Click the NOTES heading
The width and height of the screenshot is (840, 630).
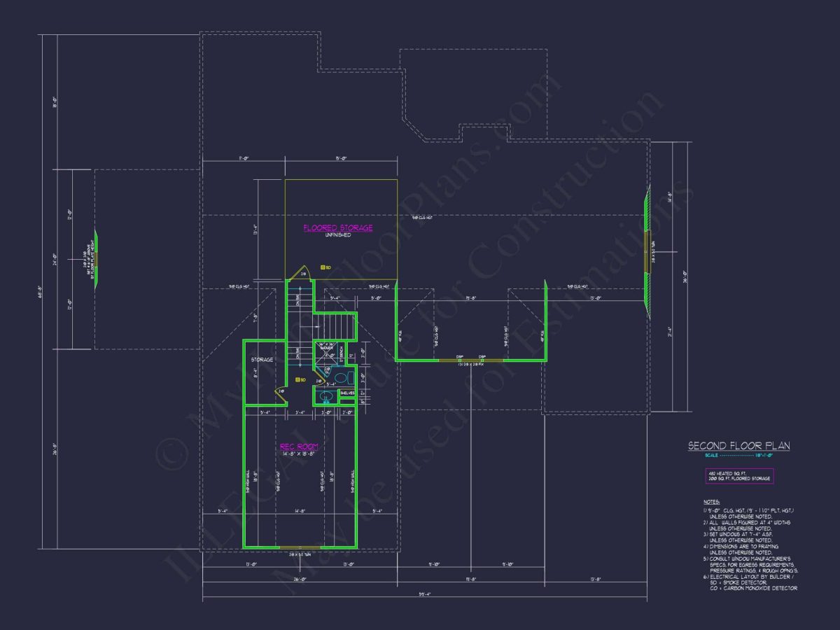pyautogui.click(x=710, y=503)
